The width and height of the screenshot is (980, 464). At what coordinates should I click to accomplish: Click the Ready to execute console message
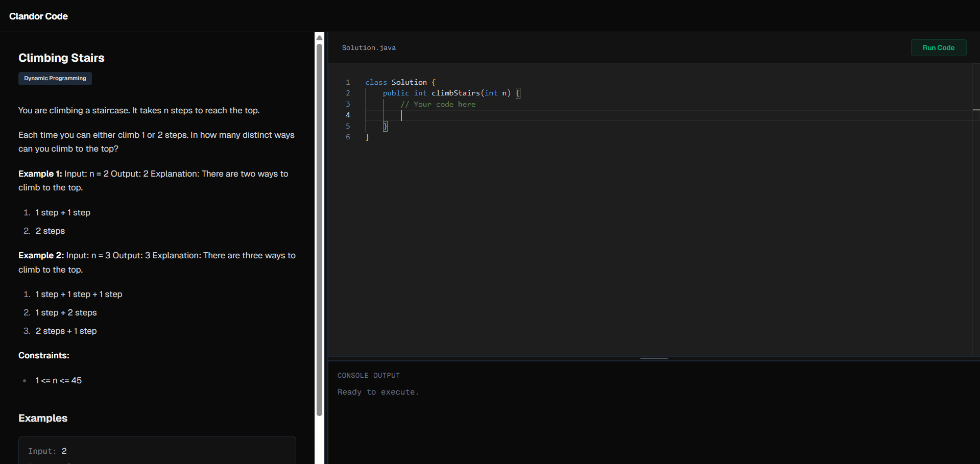click(x=378, y=392)
